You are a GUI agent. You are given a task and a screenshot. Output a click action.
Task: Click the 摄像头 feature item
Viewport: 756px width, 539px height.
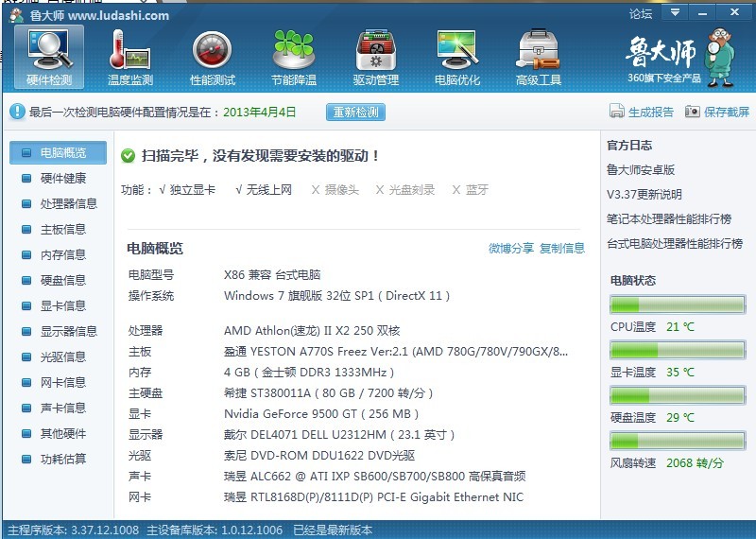(335, 190)
